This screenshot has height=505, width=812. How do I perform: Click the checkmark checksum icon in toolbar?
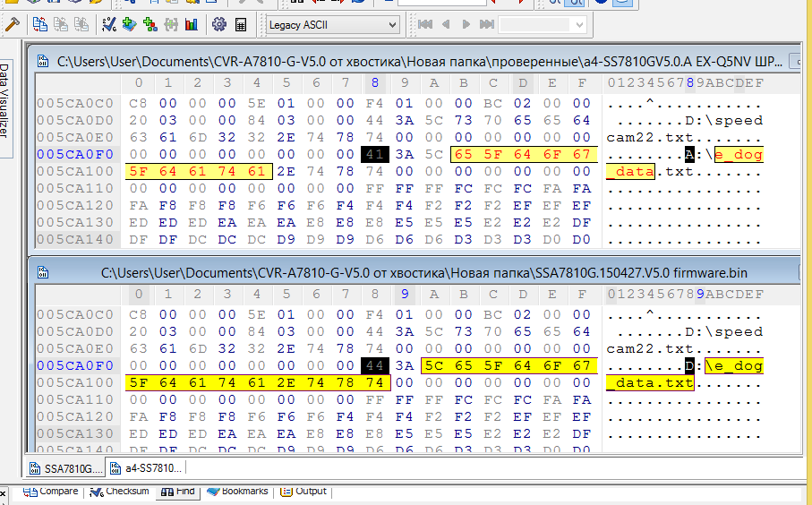109,24
